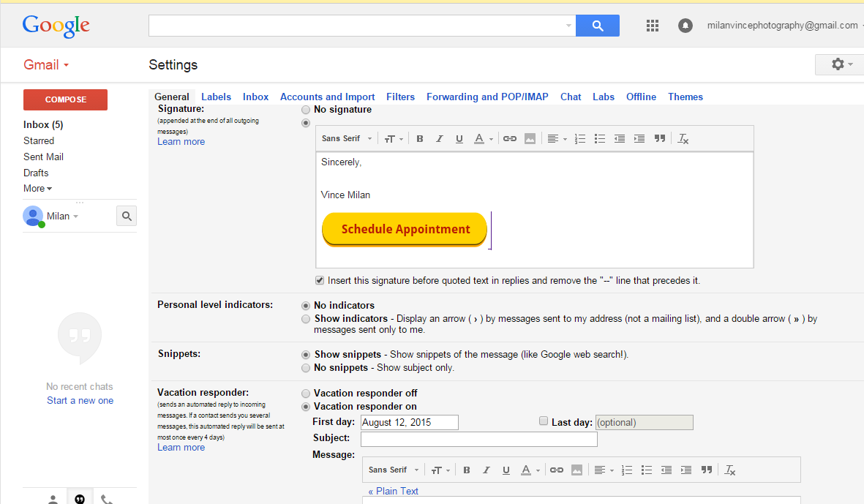Open signature alignment dropdown
The height and width of the screenshot is (504, 864).
(557, 139)
